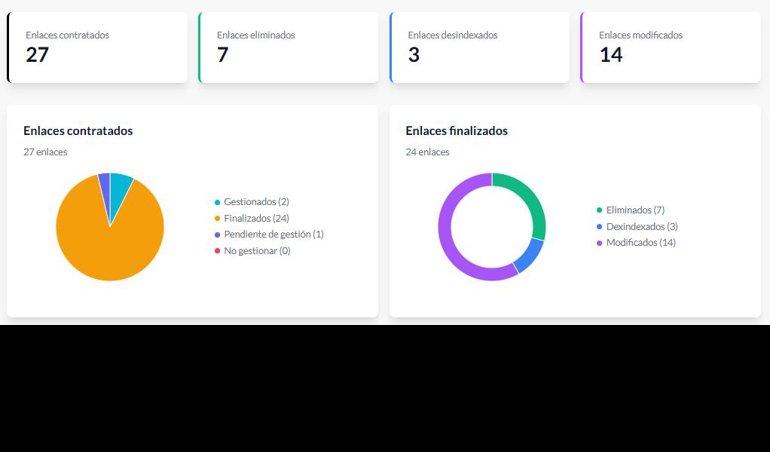
Task: Click the orange Finalizados pie slice
Action: click(x=105, y=245)
